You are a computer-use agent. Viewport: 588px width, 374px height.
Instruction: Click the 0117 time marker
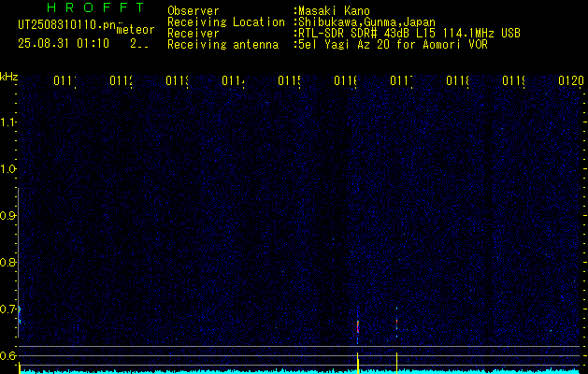tap(401, 80)
